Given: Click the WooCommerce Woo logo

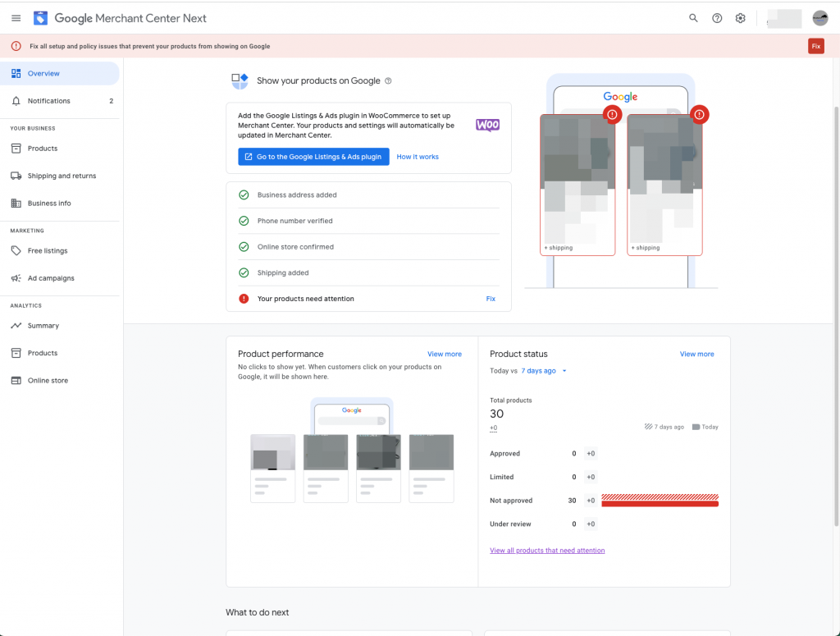Looking at the screenshot, I should 487,125.
